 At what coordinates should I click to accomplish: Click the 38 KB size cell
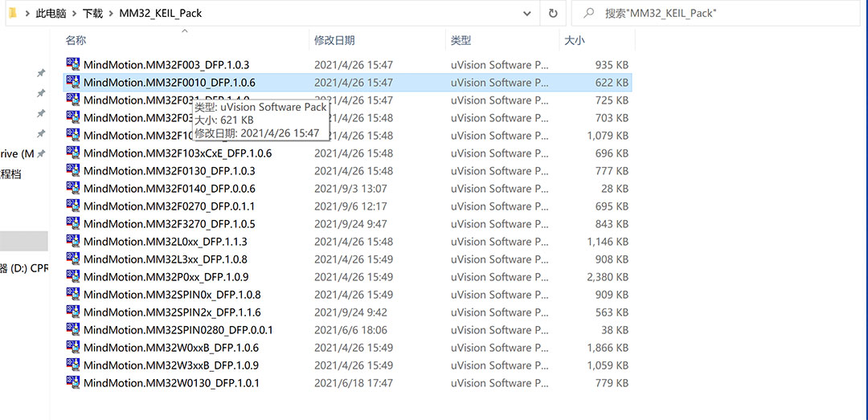point(615,330)
